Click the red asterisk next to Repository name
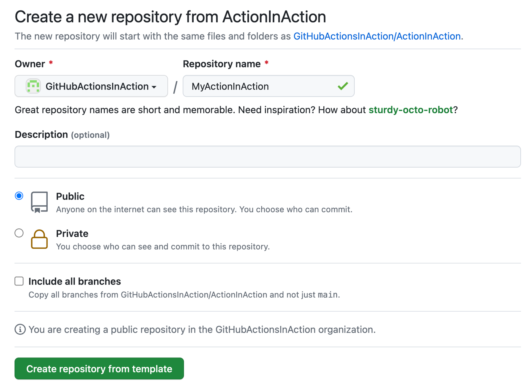Image resolution: width=532 pixels, height=392 pixels. tap(266, 62)
